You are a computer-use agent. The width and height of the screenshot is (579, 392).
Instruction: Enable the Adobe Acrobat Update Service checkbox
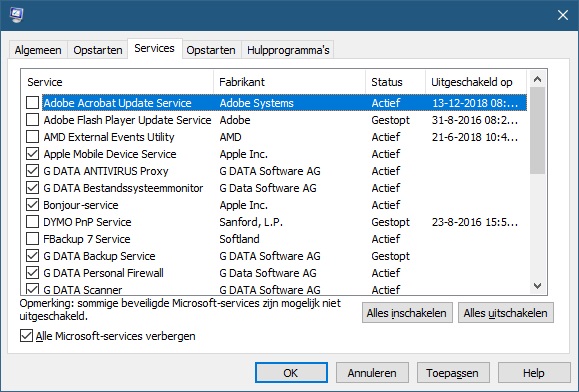click(x=32, y=103)
